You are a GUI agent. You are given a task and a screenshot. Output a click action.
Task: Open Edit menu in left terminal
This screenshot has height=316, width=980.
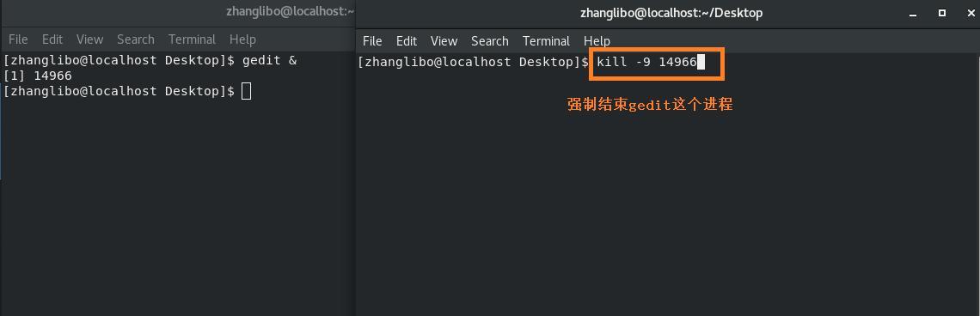coord(52,39)
